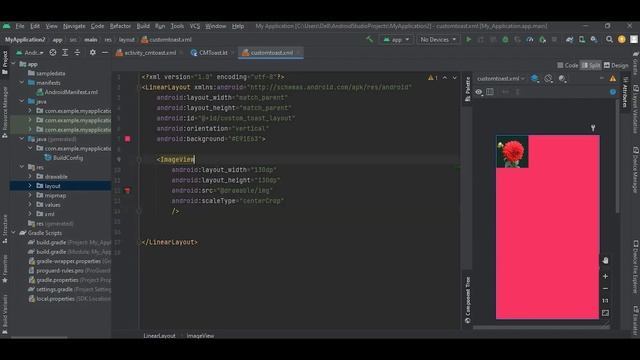Viewport: 640px width, 360px height.
Task: Open the SDK Manager toolbar icon
Action: 594,40
